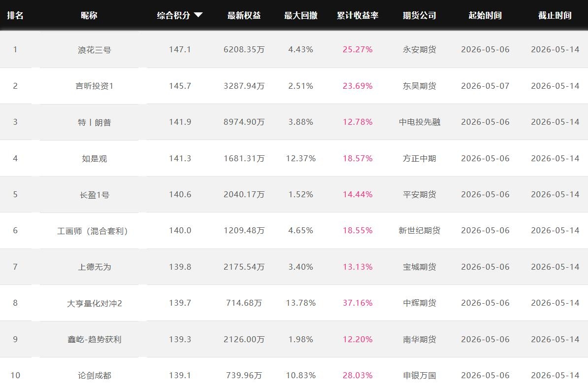Click the 起始时间 column header

[x=485, y=15]
